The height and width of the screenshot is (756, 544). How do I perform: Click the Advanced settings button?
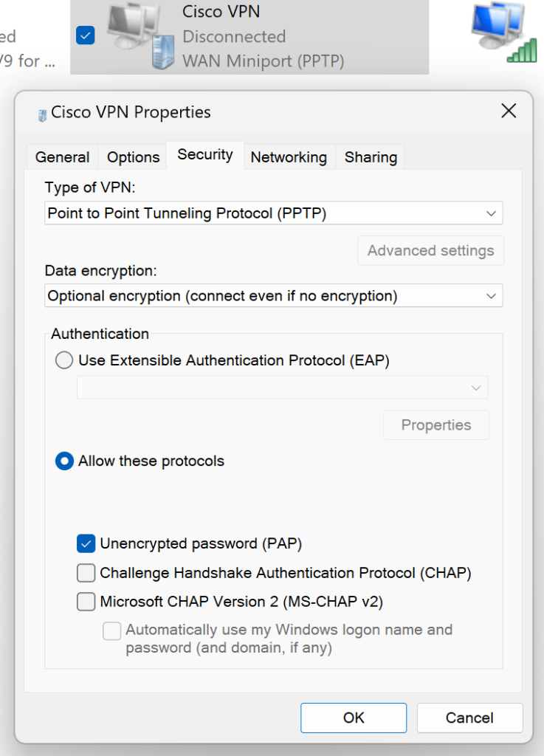pyautogui.click(x=430, y=250)
